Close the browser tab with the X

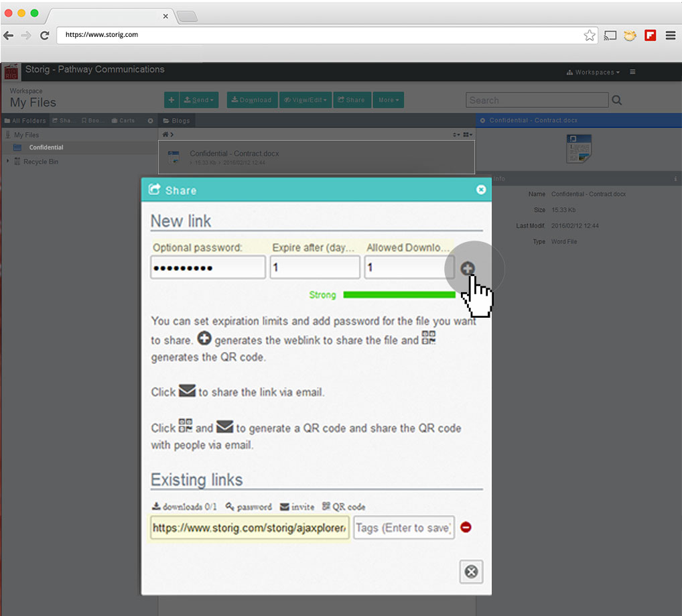click(165, 16)
